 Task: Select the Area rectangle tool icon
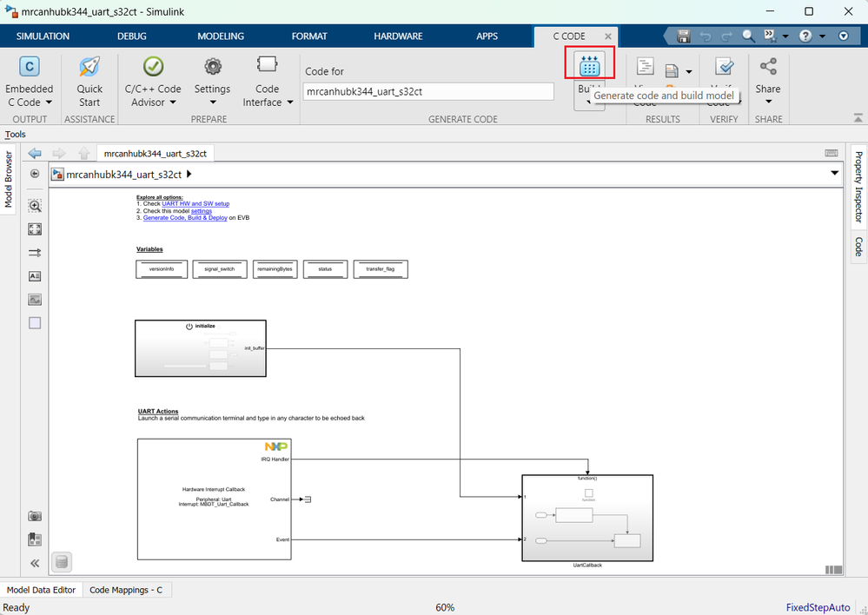35,323
